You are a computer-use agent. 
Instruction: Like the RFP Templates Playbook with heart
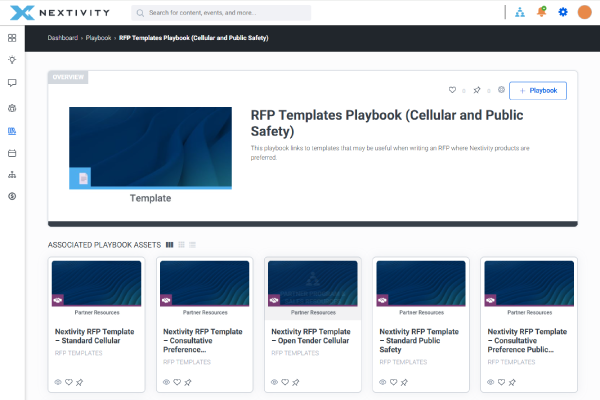(x=452, y=90)
